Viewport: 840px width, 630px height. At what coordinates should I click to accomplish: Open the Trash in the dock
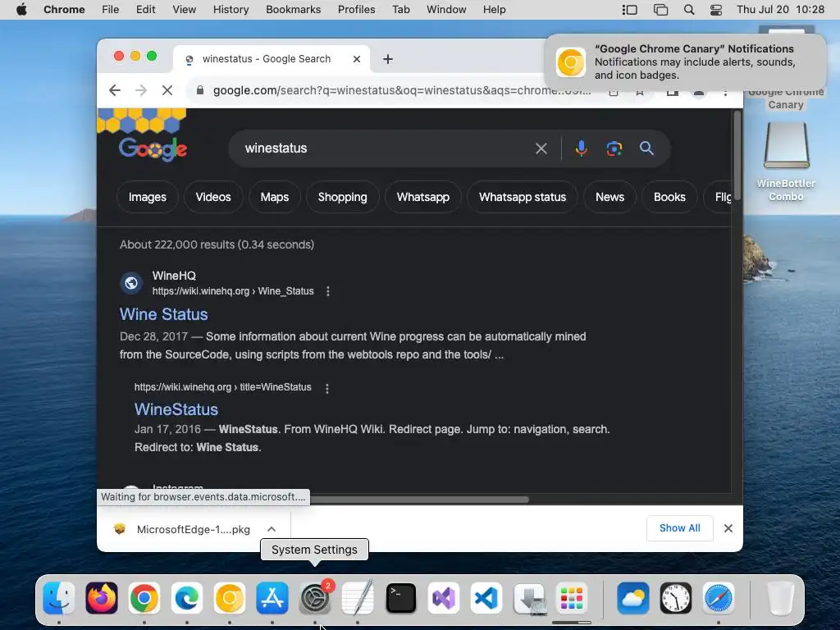(x=779, y=598)
